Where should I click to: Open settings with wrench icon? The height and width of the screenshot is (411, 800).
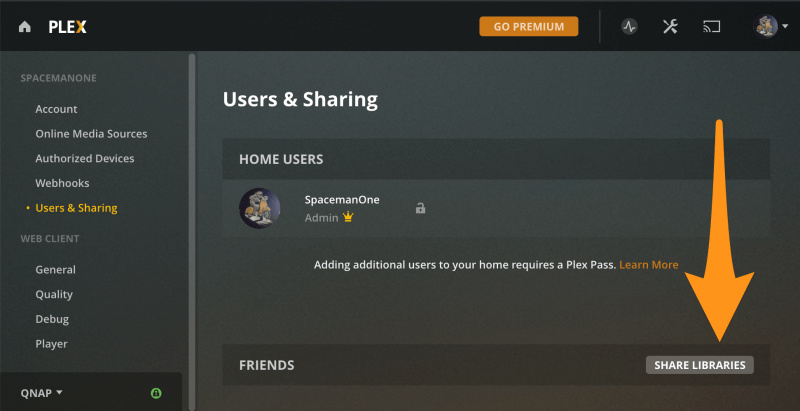670,27
